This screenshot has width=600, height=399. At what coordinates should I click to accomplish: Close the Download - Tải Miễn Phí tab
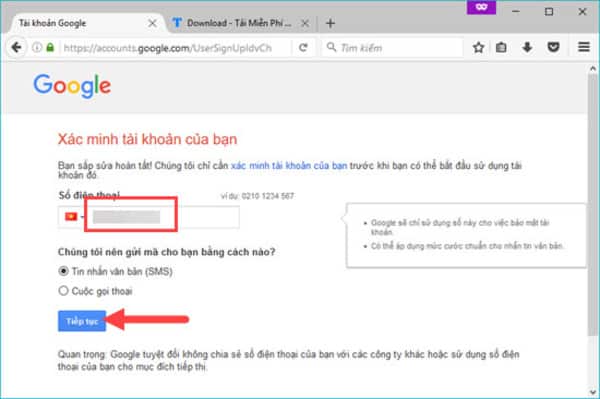coord(305,23)
